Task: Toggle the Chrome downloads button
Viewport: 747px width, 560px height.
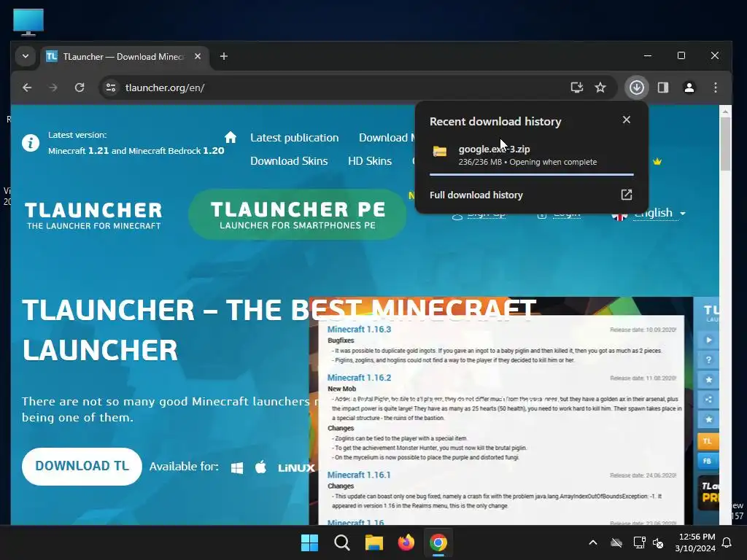Action: coord(637,87)
